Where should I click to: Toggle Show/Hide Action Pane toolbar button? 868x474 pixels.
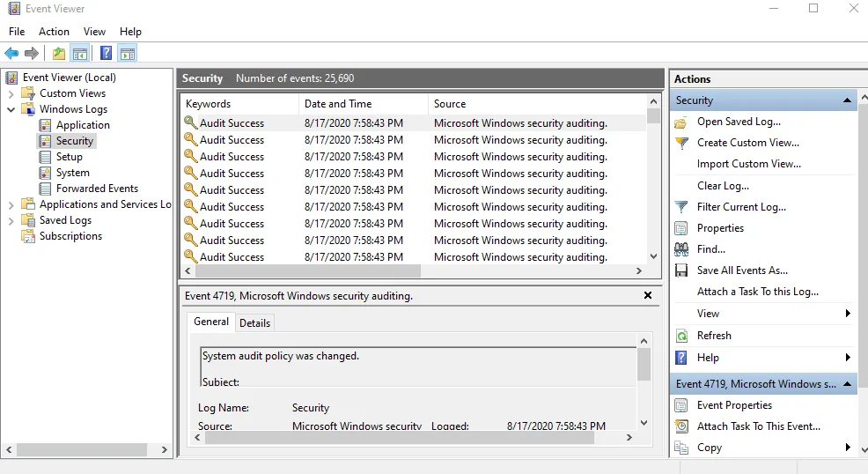127,53
